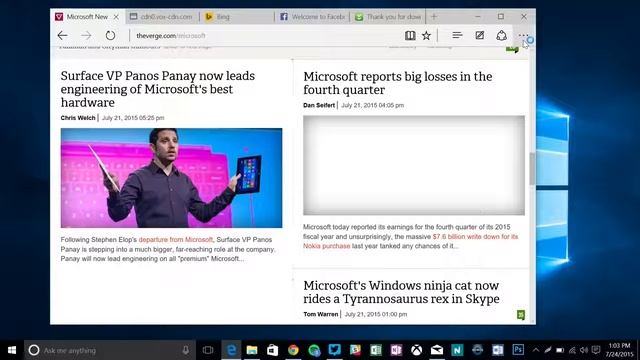
Task: Click Edge icon on taskbar
Action: 231,350
